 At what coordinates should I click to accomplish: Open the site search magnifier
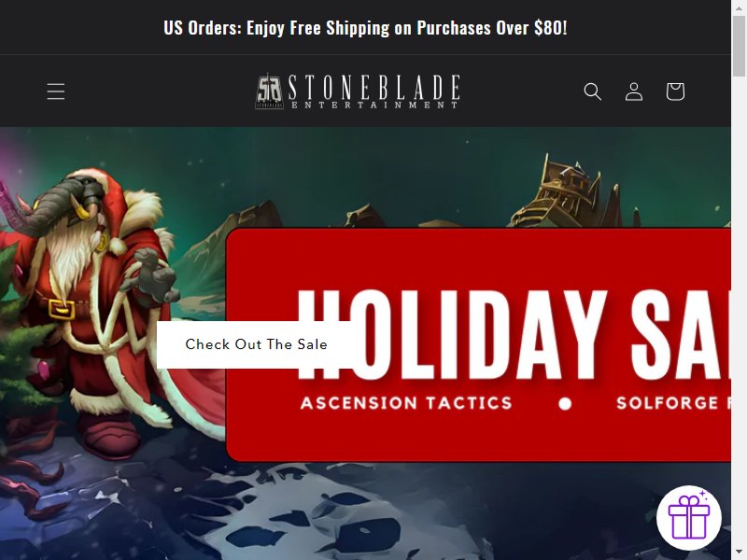pos(592,91)
